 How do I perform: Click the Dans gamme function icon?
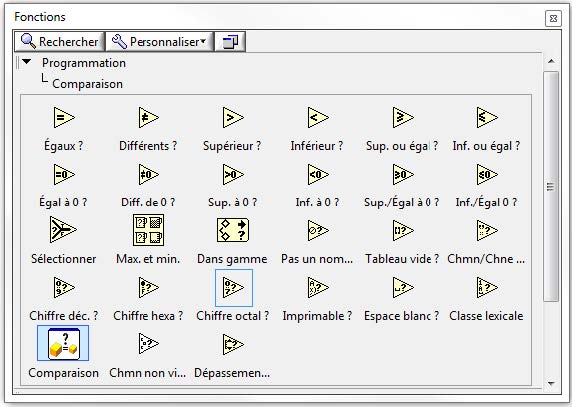[233, 230]
